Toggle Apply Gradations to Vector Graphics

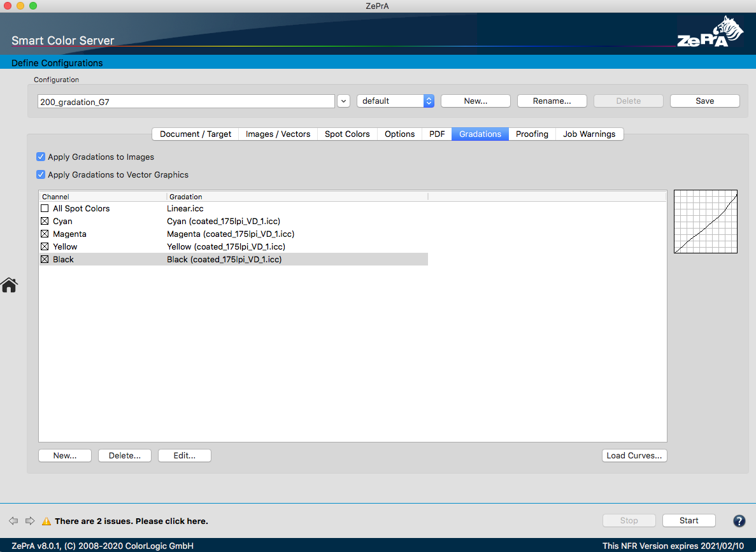tap(41, 174)
